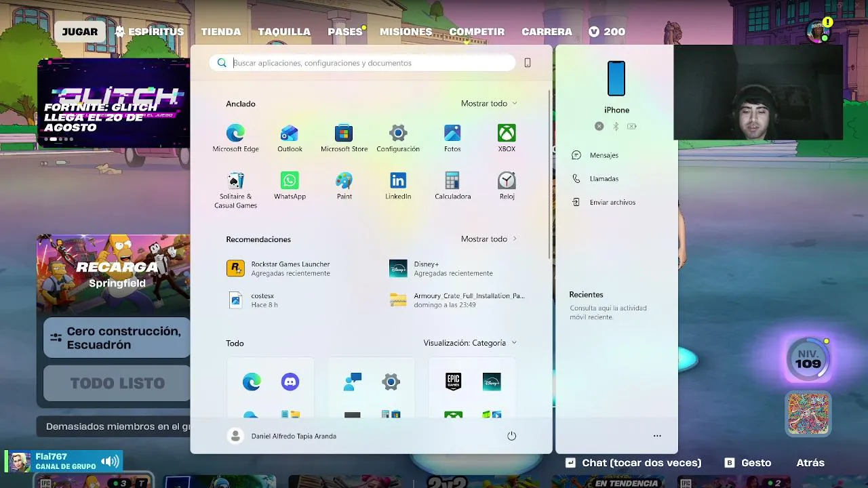Open the costesx recent file
This screenshot has width=868, height=488.
click(x=252, y=300)
